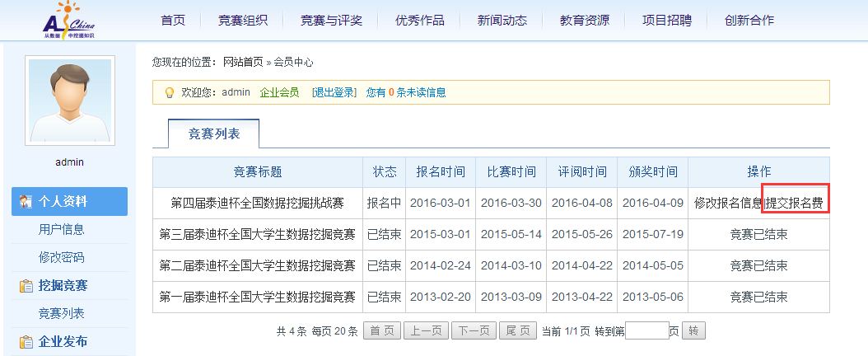Click 第二届泰迪杯全国大学生数据挖掘竞赛 title
The image size is (868, 356).
coord(258,265)
